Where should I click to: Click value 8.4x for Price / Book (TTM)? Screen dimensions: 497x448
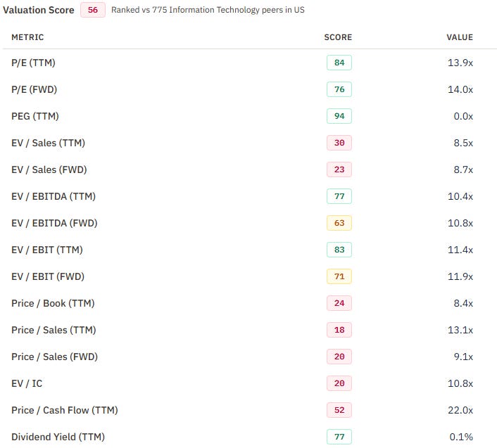pos(463,303)
